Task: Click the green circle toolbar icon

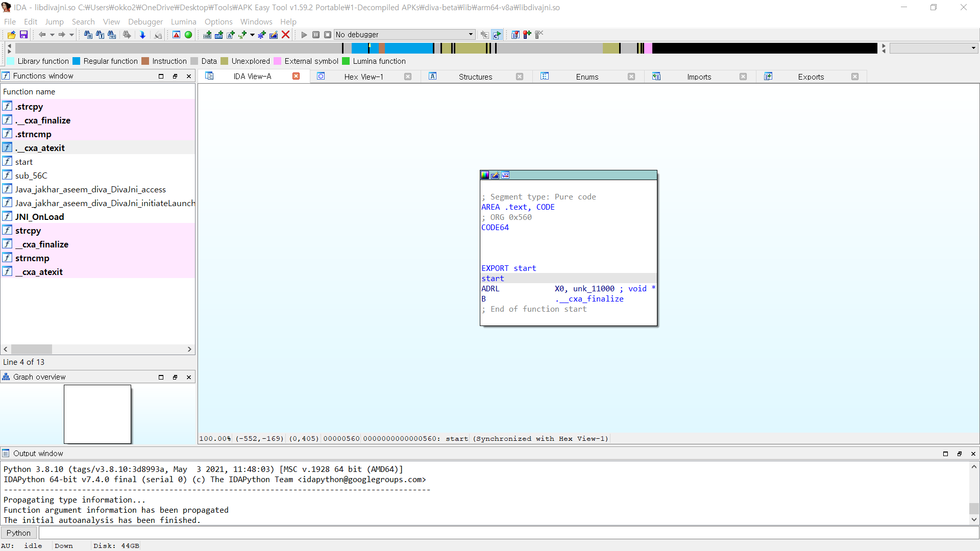Action: coord(188,35)
